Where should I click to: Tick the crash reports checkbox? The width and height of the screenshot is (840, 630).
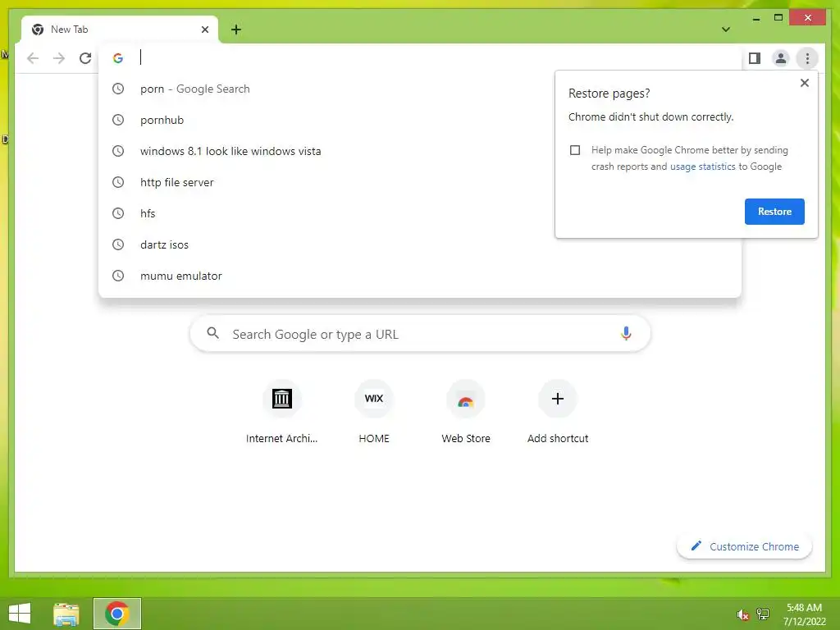pos(575,150)
